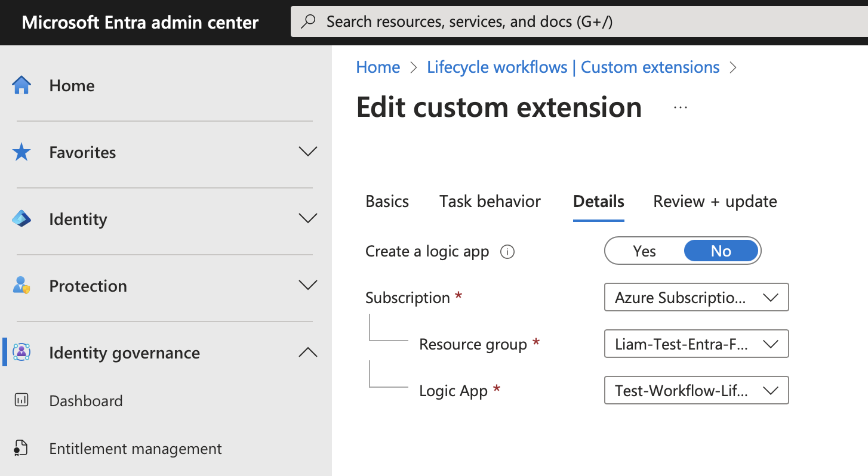Click the Home breadcrumb link
This screenshot has width=868, height=476.
[x=378, y=67]
